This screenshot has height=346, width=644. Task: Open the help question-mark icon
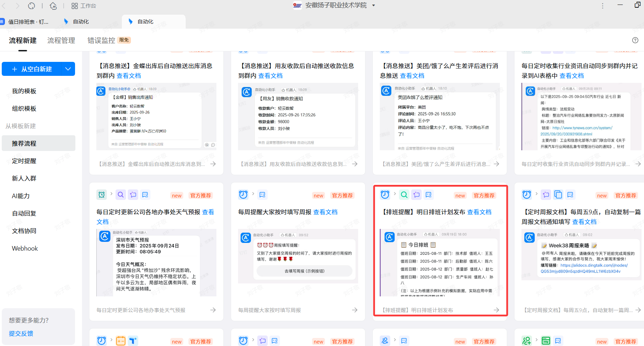coord(635,40)
